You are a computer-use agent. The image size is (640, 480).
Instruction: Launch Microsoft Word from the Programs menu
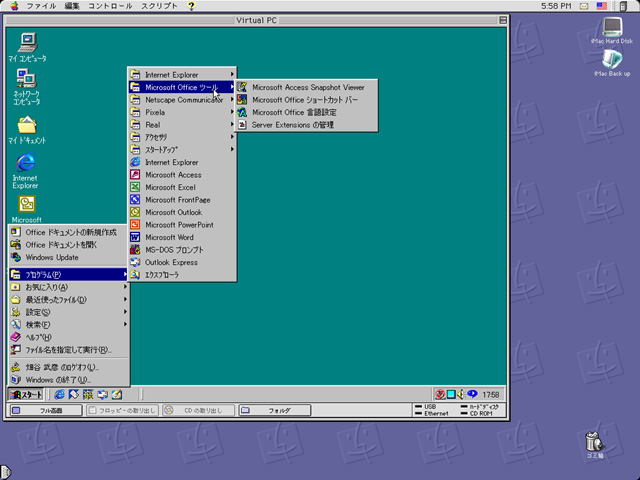(182, 237)
